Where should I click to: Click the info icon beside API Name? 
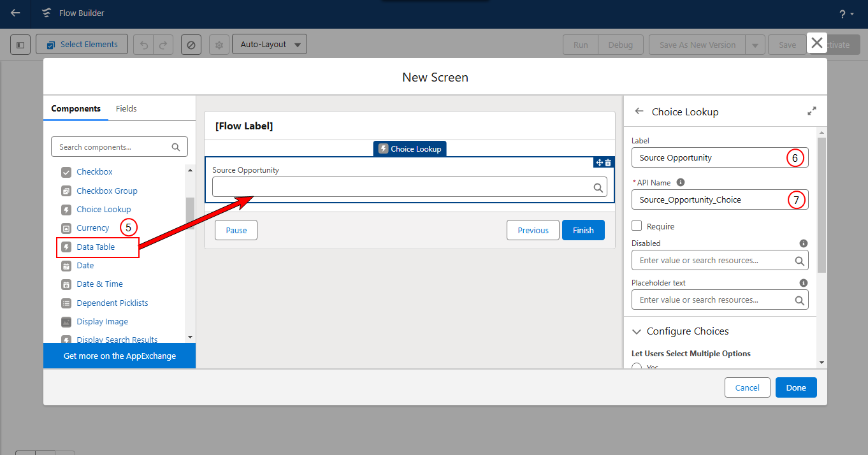coord(681,182)
